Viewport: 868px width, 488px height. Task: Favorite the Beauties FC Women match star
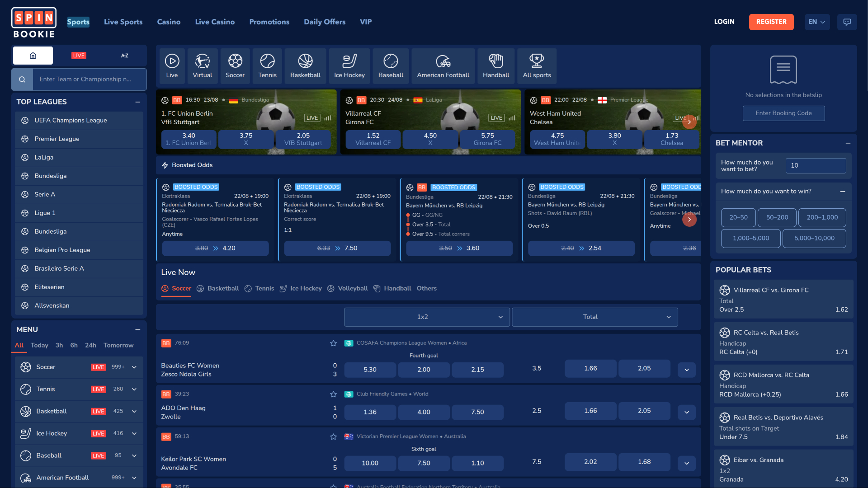(334, 343)
